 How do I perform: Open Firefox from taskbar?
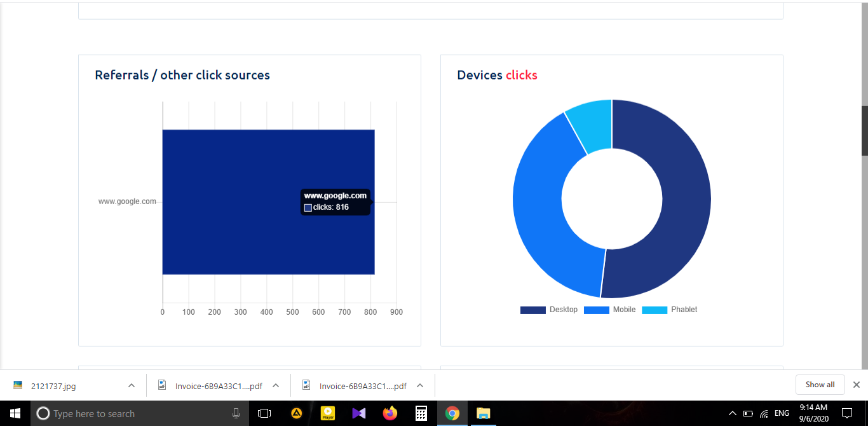[x=390, y=413]
